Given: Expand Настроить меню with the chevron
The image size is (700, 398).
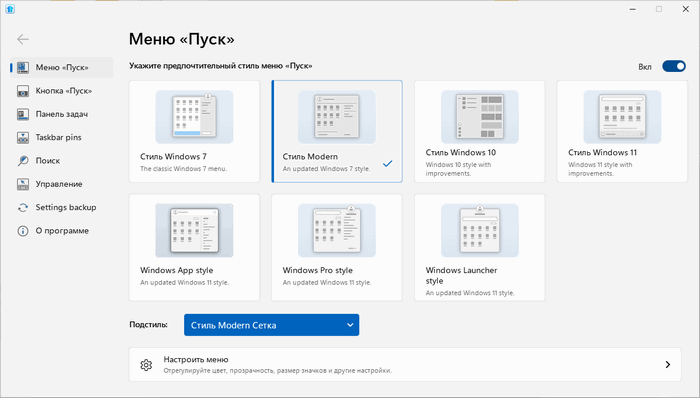Looking at the screenshot, I should click(x=667, y=365).
